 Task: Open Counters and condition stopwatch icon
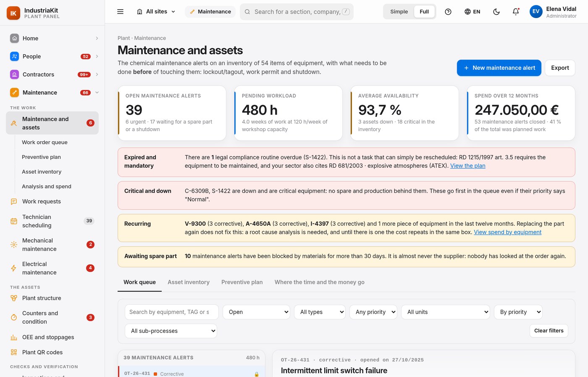[x=14, y=317]
